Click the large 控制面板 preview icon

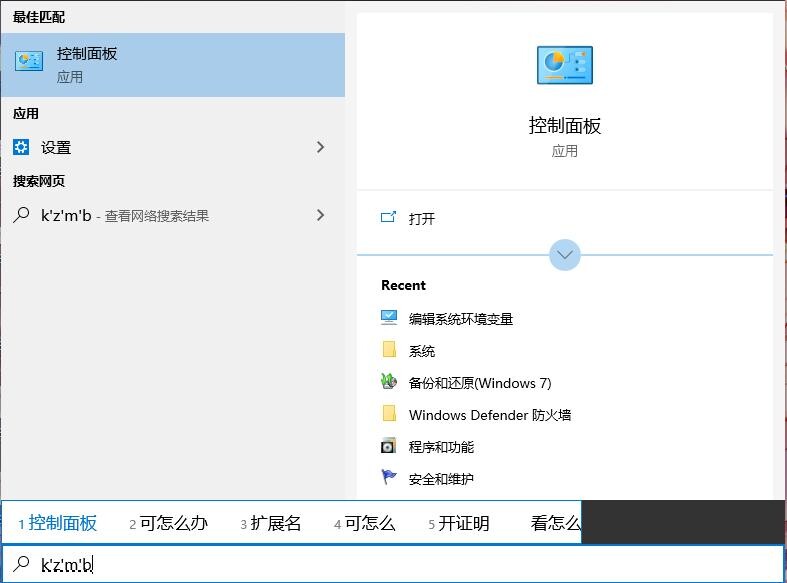pos(564,65)
